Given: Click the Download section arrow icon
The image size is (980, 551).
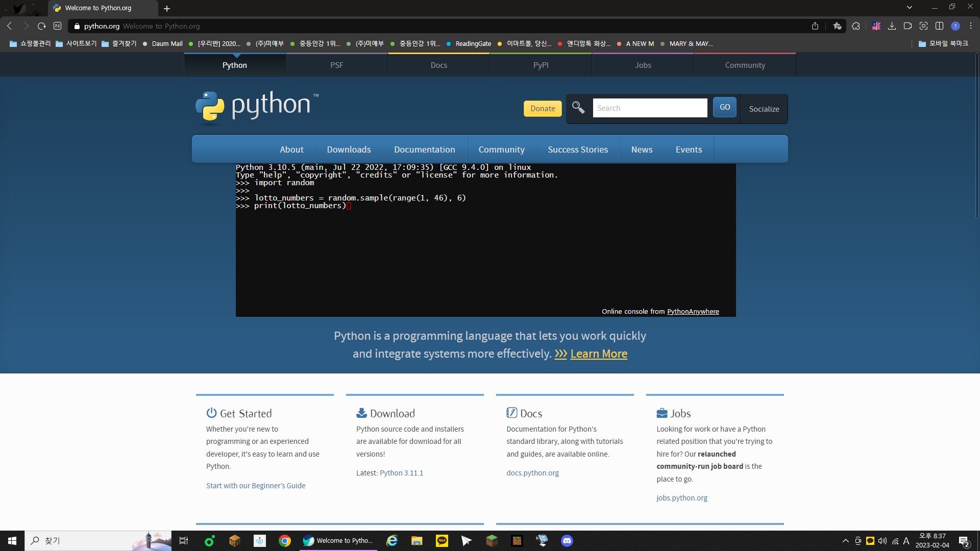Looking at the screenshot, I should pos(361,413).
